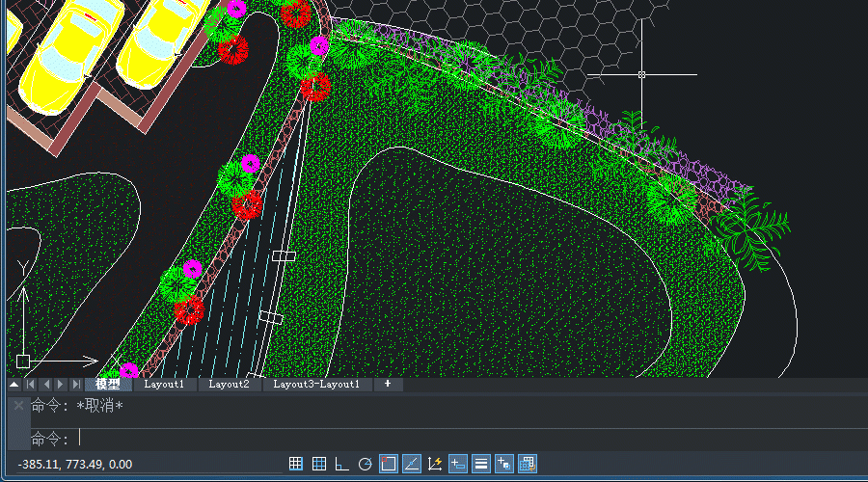The image size is (868, 482).
Task: Open the Layout1 tab
Action: coord(164,384)
